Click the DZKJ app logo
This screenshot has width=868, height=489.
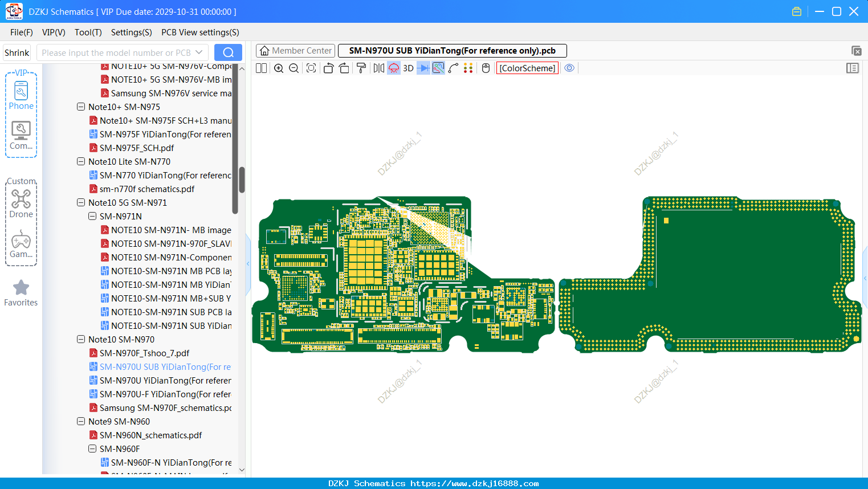pyautogui.click(x=14, y=11)
